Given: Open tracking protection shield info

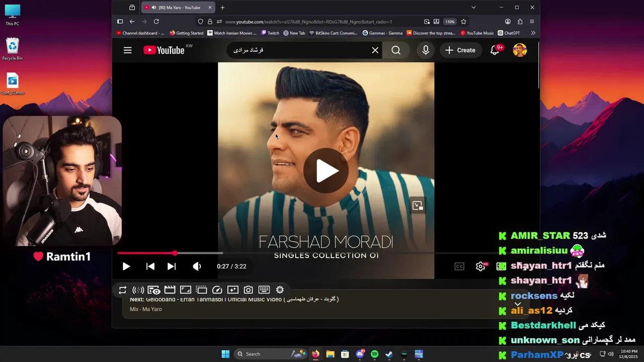Looking at the screenshot, I should [x=200, y=22].
